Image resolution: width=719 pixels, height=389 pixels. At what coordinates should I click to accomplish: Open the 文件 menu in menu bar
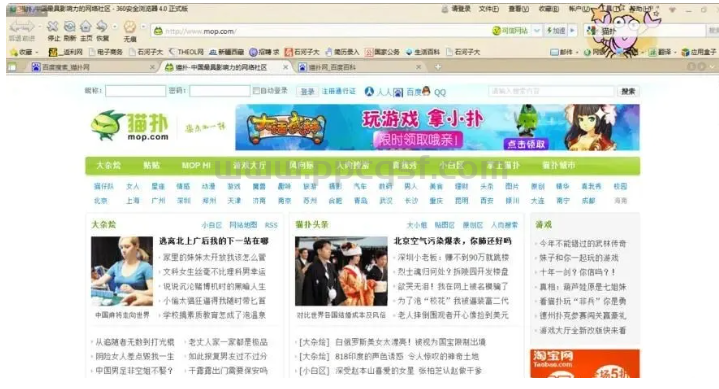click(489, 9)
